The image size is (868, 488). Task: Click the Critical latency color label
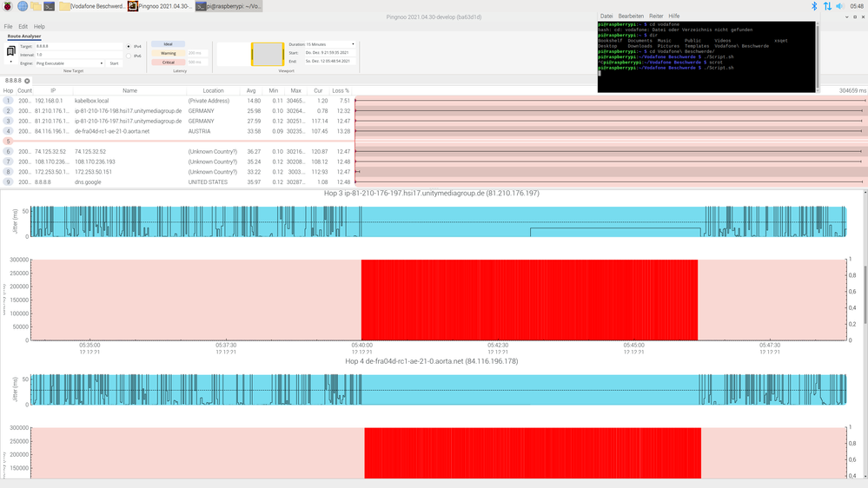pyautogui.click(x=169, y=63)
